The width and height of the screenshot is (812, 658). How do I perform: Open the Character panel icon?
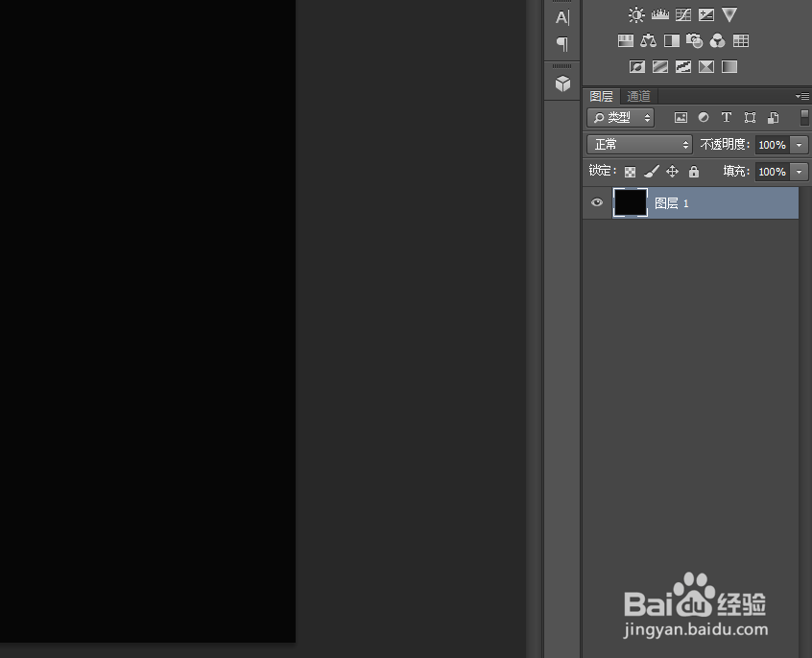pos(562,17)
